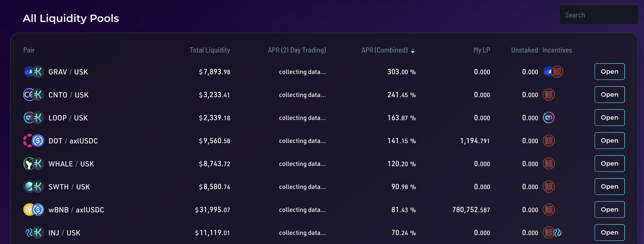
Task: Sort by My LP column header
Action: point(482,50)
